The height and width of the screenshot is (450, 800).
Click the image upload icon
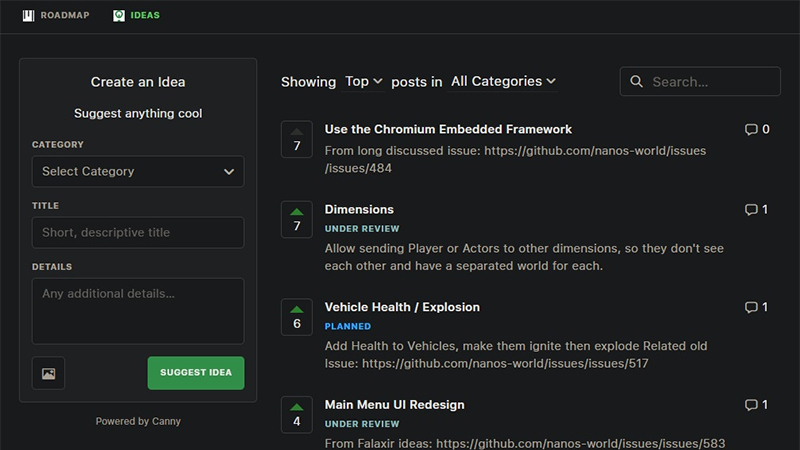49,373
